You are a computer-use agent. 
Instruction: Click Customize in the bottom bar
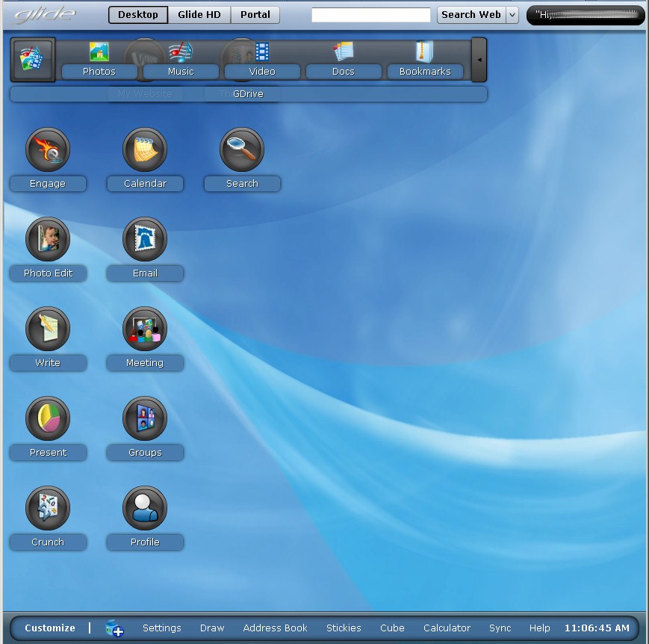pyautogui.click(x=50, y=628)
